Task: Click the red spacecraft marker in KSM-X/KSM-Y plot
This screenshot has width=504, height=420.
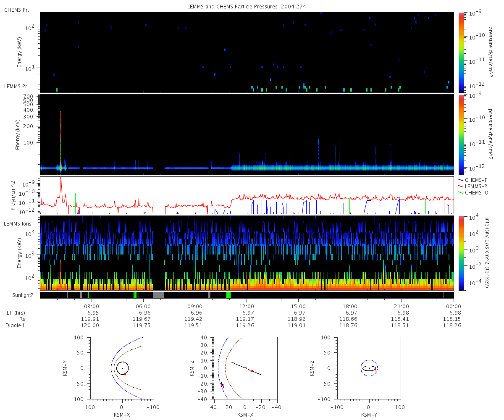Action: tap(125, 374)
